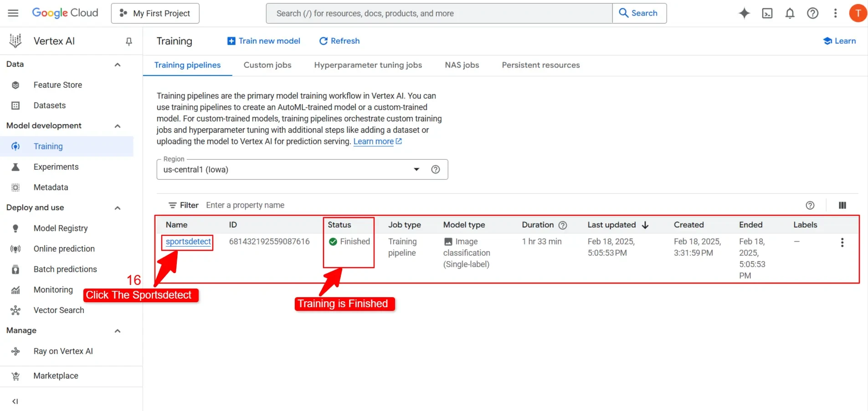Click the Labels column header

[x=805, y=225]
